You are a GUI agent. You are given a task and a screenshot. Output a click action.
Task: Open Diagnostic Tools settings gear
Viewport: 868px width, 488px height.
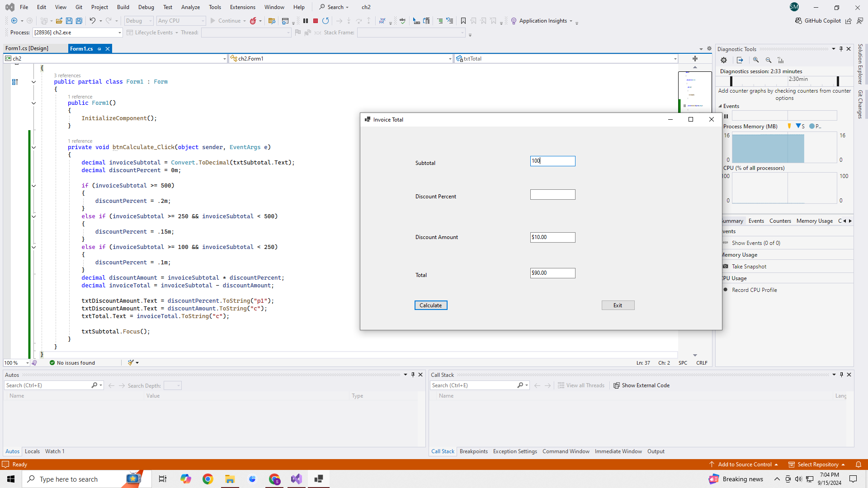click(x=724, y=60)
